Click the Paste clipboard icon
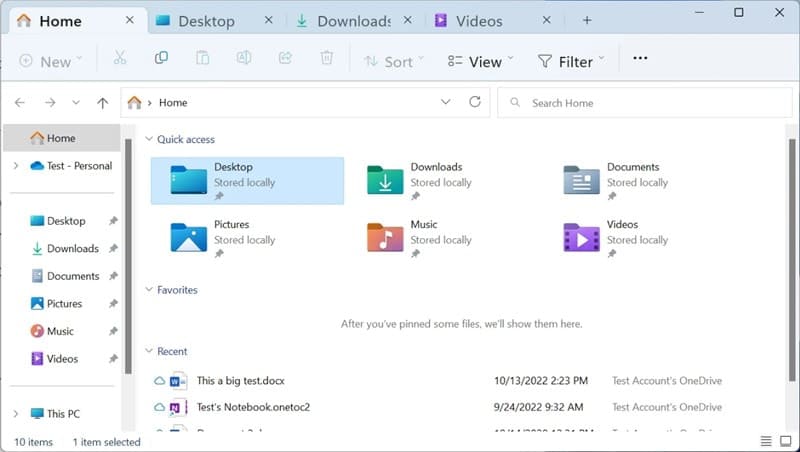The width and height of the screenshot is (800, 452). pyautogui.click(x=203, y=58)
